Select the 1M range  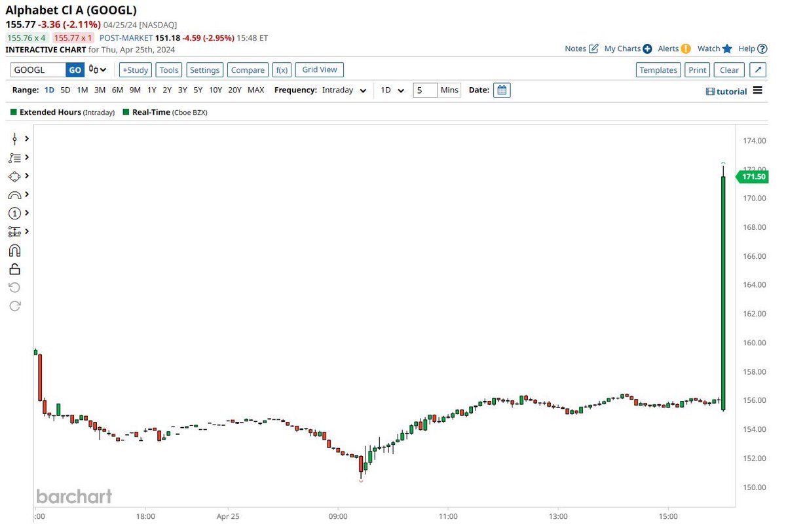pos(83,90)
